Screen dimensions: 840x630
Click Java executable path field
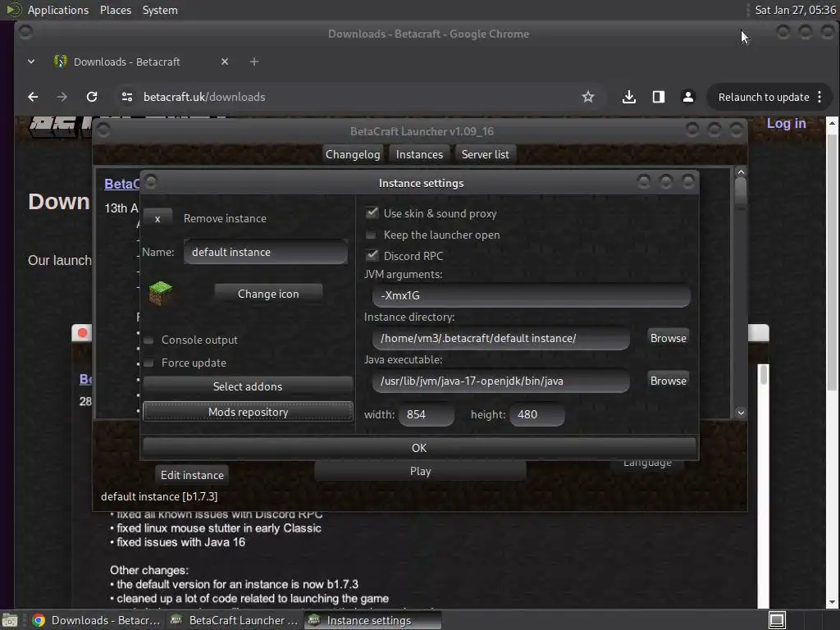pyautogui.click(x=501, y=381)
